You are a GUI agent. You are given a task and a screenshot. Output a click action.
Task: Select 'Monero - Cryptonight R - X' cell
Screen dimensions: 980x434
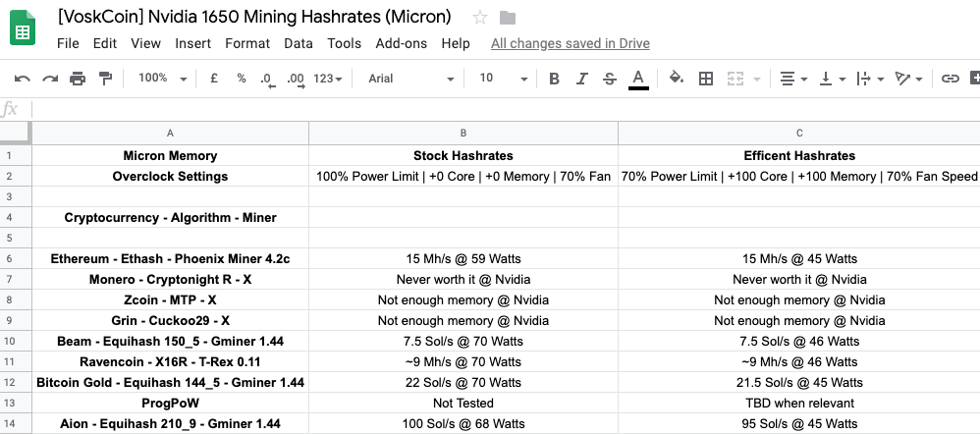click(170, 280)
